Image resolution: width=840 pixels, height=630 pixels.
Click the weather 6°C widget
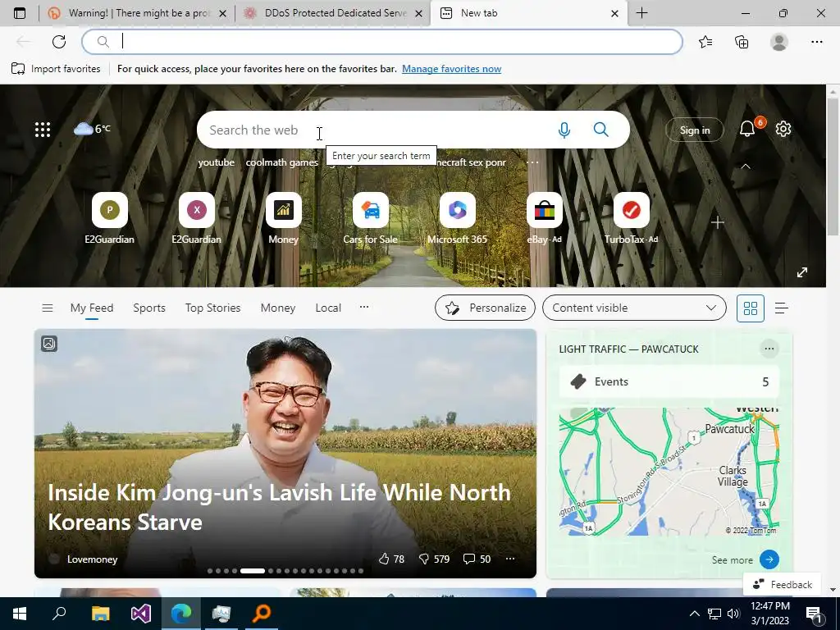click(x=92, y=129)
